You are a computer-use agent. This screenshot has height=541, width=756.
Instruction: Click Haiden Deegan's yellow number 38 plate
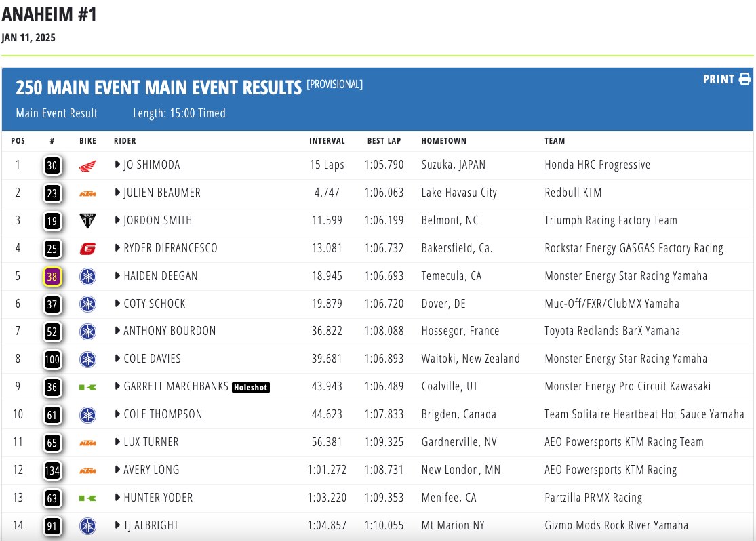pos(52,276)
